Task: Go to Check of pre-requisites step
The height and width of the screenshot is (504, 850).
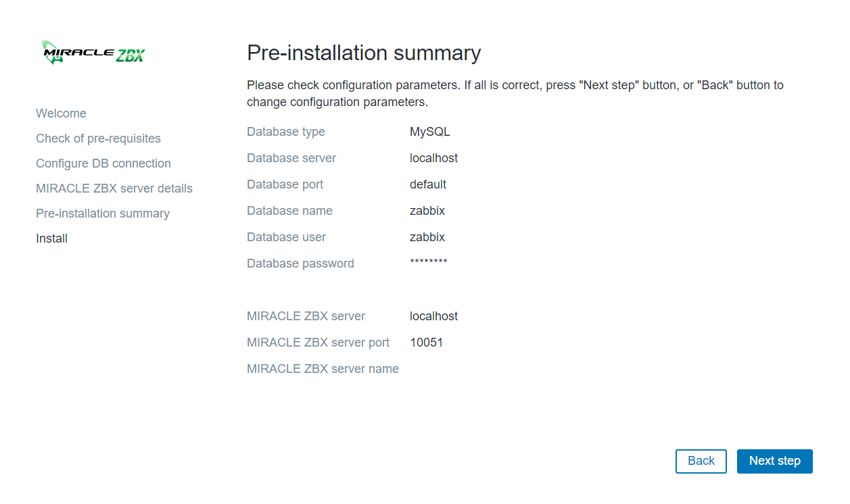Action: 98,138
